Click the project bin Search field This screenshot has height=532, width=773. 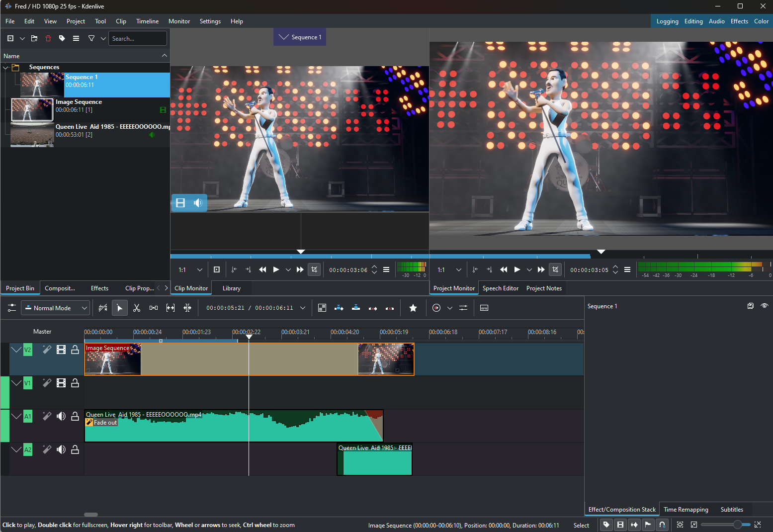coord(138,38)
